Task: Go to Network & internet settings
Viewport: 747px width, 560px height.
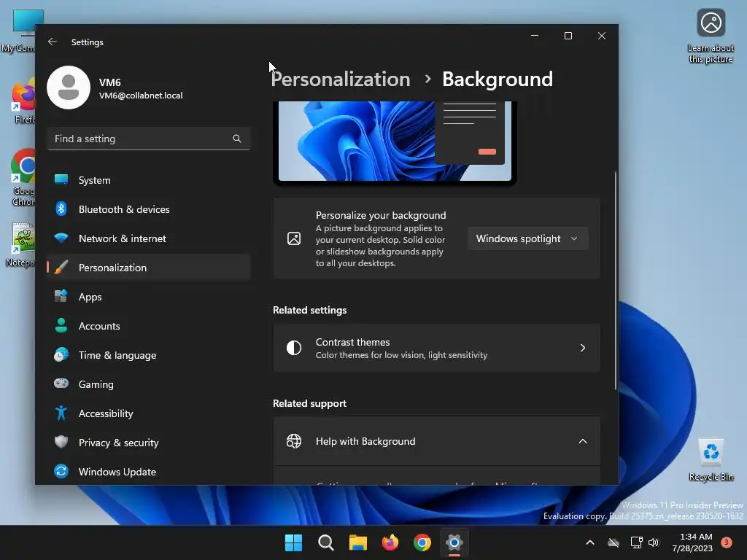Action: [x=149, y=238]
